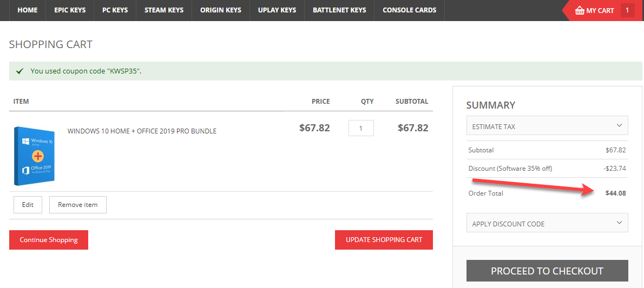Click UPDATE SHOPPING CART button
The image size is (644, 288).
tap(384, 240)
